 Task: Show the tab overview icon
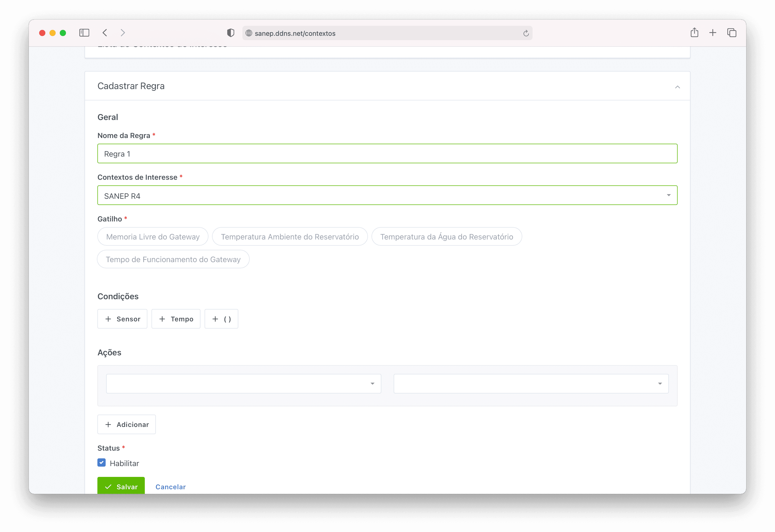click(732, 33)
